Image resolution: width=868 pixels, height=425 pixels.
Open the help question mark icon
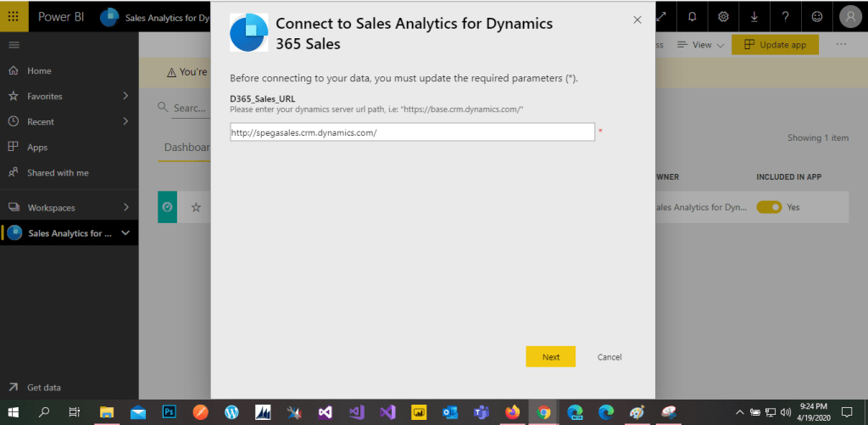[x=786, y=16]
